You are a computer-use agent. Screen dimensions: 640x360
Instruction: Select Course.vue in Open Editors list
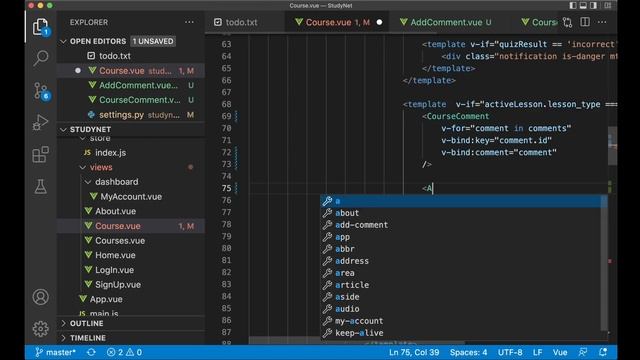[x=131, y=71]
